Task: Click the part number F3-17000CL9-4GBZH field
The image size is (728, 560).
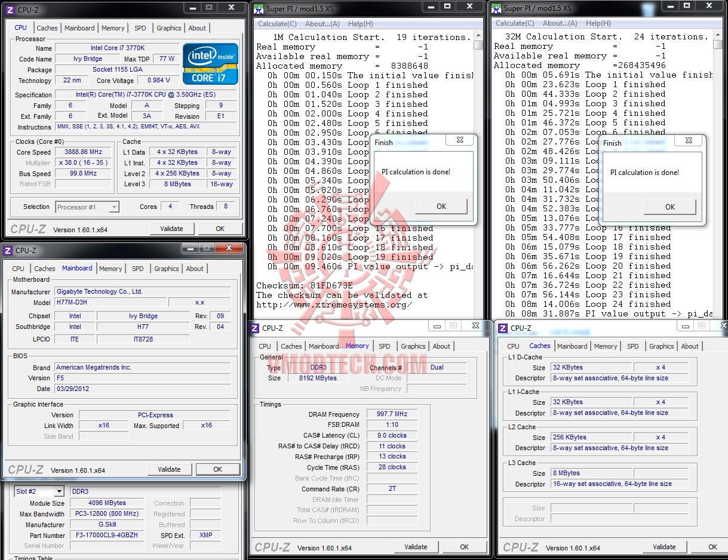Action: coord(107,536)
